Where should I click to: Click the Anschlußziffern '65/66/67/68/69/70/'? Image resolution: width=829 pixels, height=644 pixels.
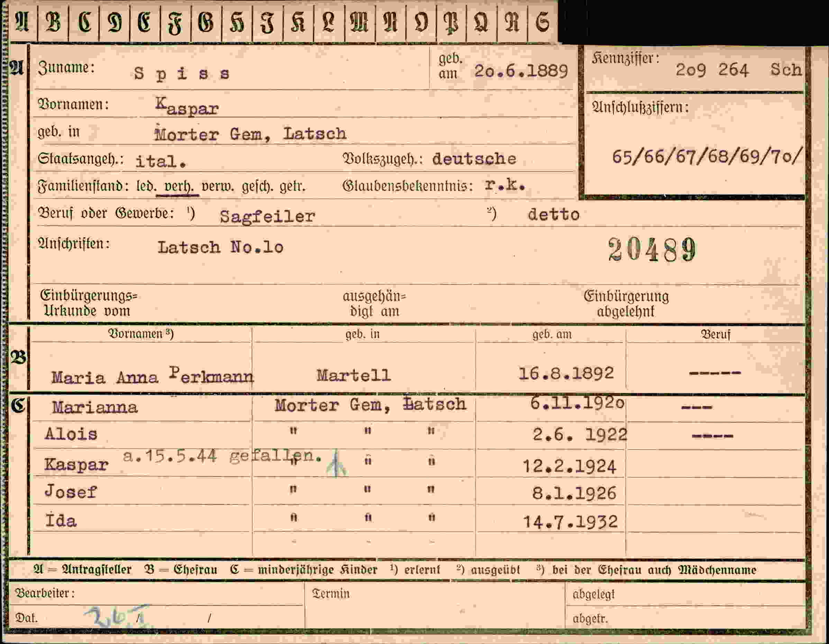[708, 156]
